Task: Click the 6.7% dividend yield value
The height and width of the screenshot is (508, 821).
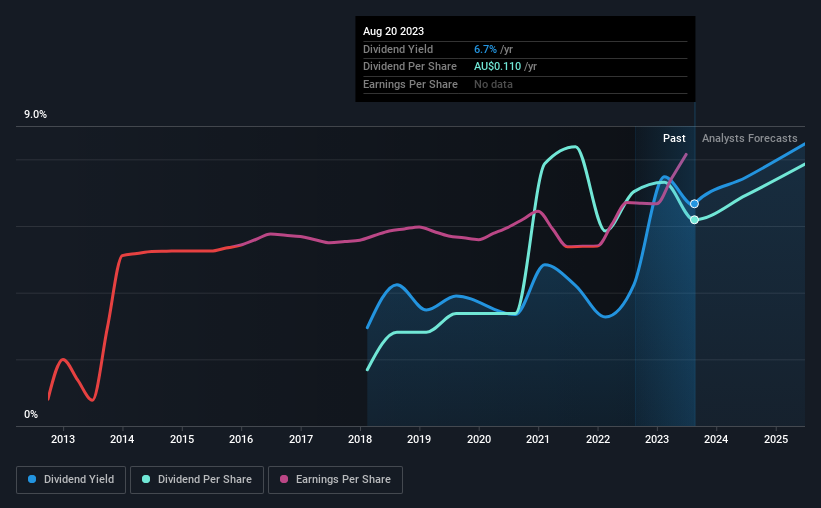Action: pyautogui.click(x=485, y=49)
